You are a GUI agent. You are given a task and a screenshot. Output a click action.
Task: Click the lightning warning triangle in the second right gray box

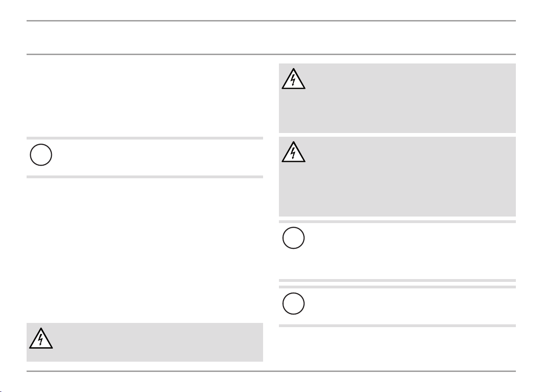click(293, 152)
